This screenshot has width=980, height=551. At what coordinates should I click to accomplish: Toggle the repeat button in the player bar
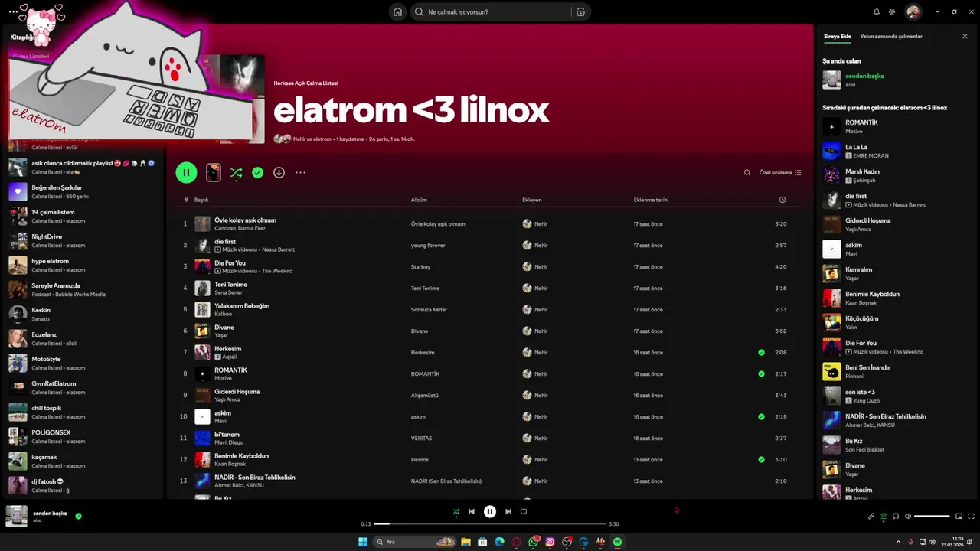point(524,511)
